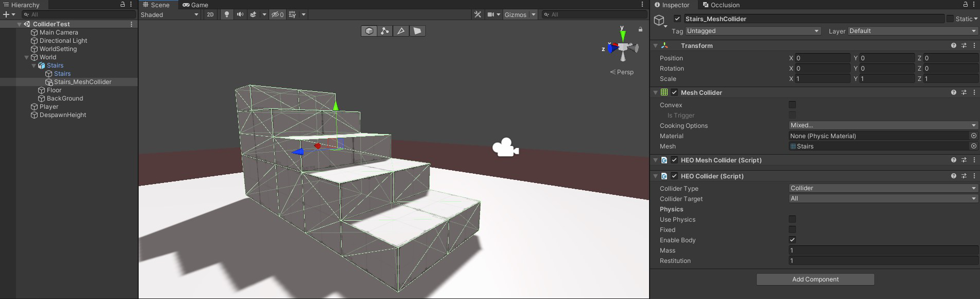Enable the Fixed checkbox
This screenshot has height=299, width=980.
(x=792, y=229)
